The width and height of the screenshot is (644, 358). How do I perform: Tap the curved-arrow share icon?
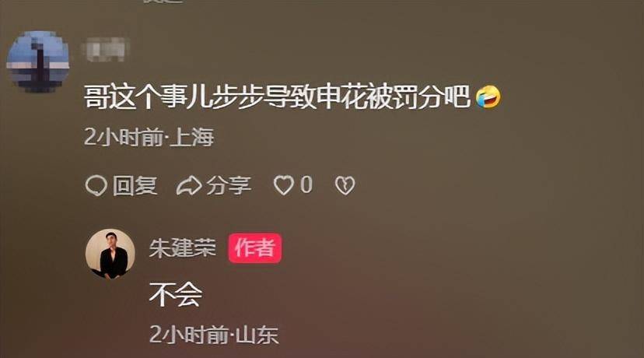click(189, 186)
